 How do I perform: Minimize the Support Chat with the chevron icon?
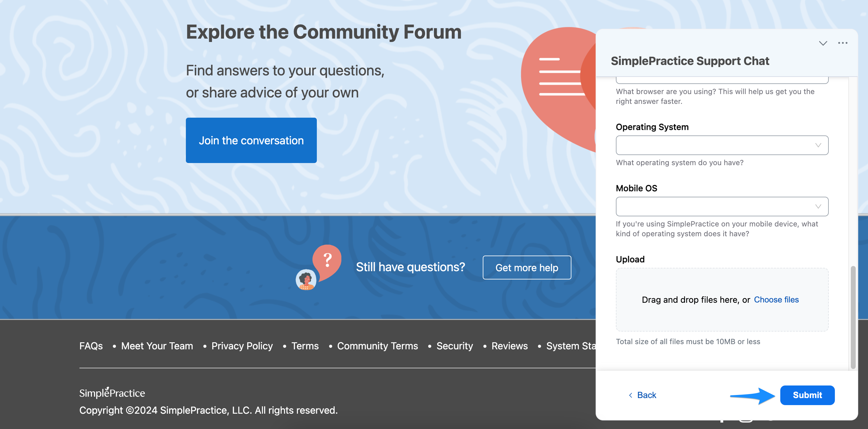coord(823,43)
